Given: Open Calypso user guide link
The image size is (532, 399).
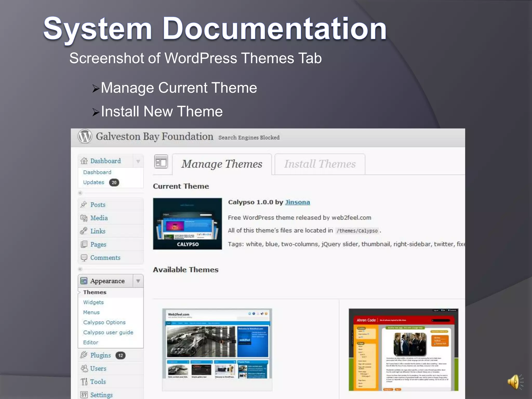Looking at the screenshot, I should pyautogui.click(x=108, y=332).
